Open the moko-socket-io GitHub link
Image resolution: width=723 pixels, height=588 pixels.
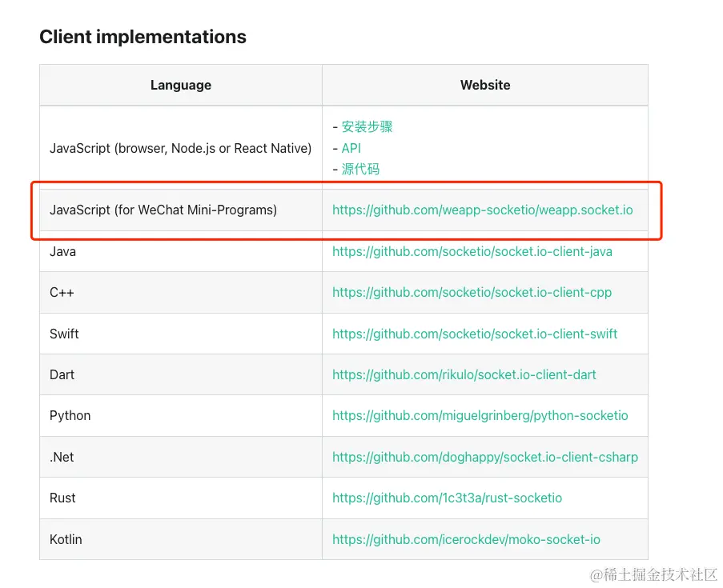[x=466, y=540]
